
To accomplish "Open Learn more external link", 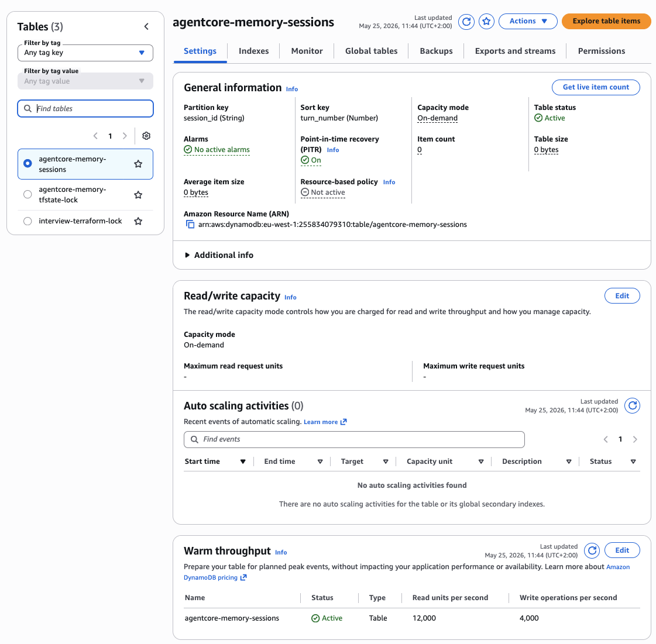I will pyautogui.click(x=325, y=422).
